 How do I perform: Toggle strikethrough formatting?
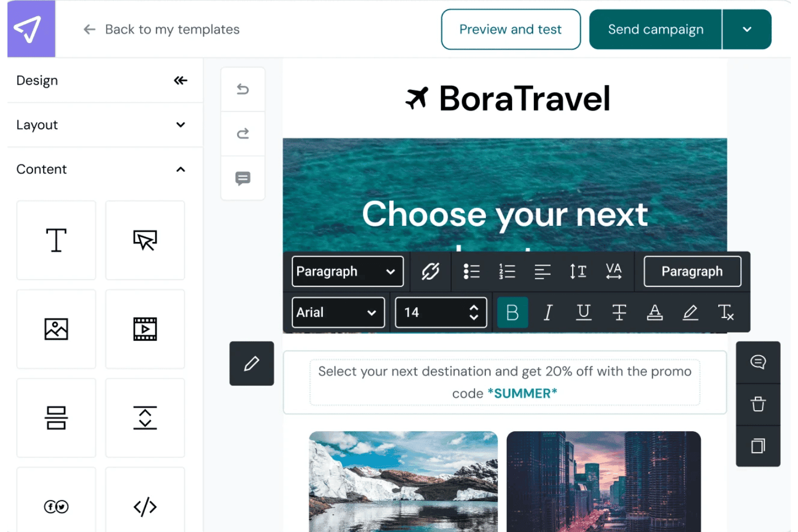[x=619, y=313]
